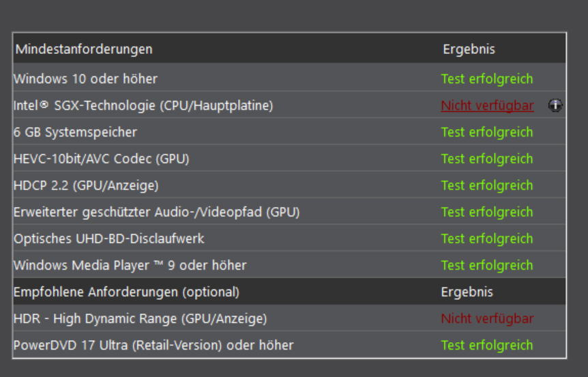Click the '6 GB Systemspeicher' requirement
The height and width of the screenshot is (377, 588).
(75, 132)
